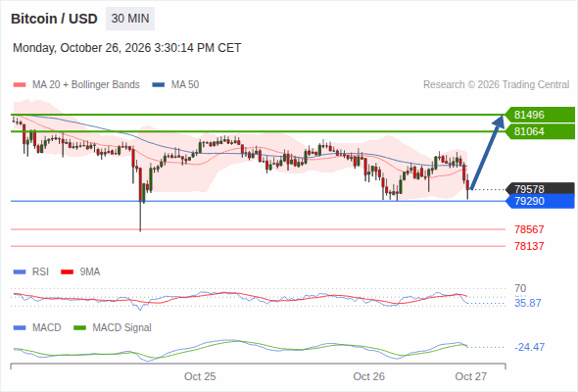This screenshot has height=392, width=578.
Task: Click the blue MA 50 legend swatch
Action: pos(159,85)
